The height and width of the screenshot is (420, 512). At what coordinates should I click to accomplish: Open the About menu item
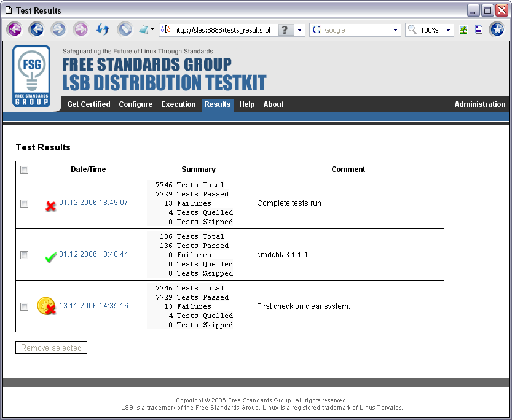[274, 104]
